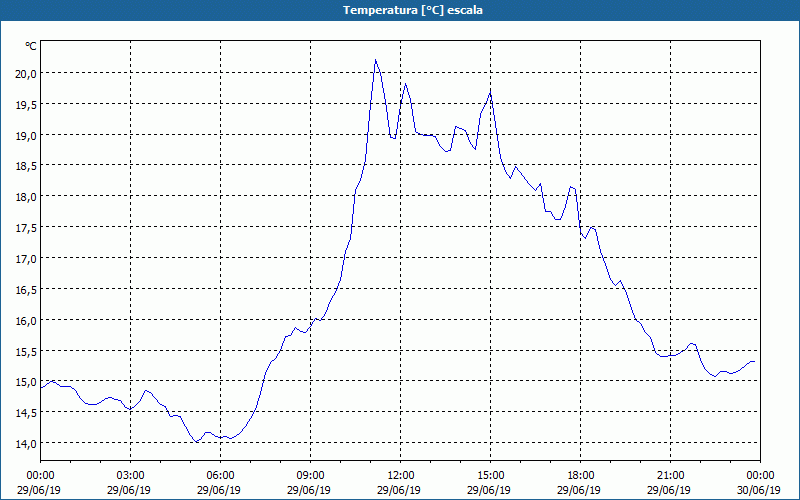The image size is (800, 500).
Task: Select the 16,0 y-axis label
Action: (27, 321)
